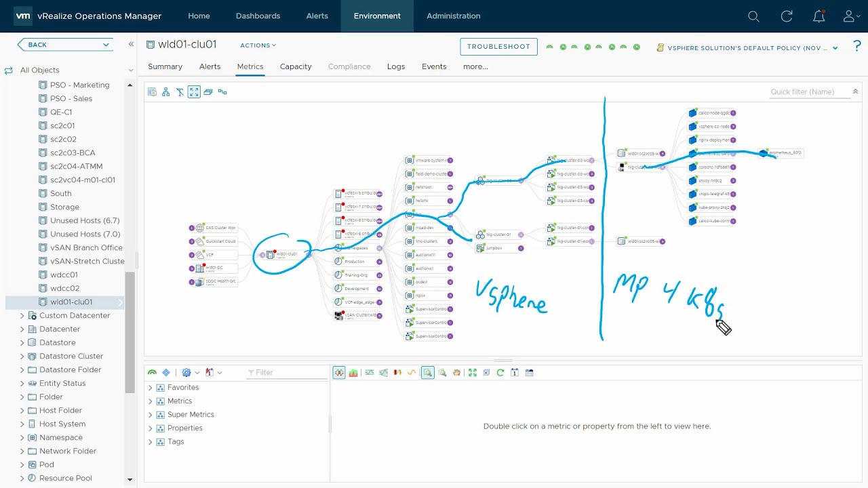The height and width of the screenshot is (488, 868).
Task: Click the Quick filter (Name) field
Action: tap(808, 92)
